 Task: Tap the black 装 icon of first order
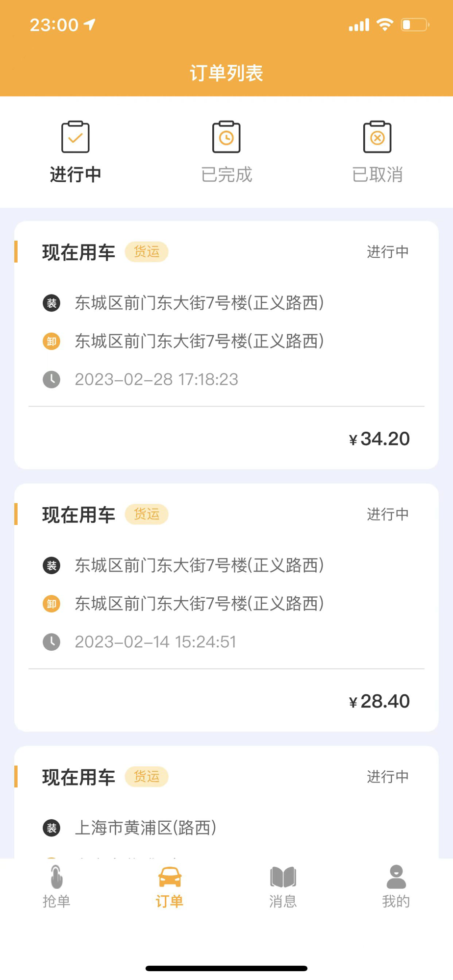pyautogui.click(x=51, y=303)
